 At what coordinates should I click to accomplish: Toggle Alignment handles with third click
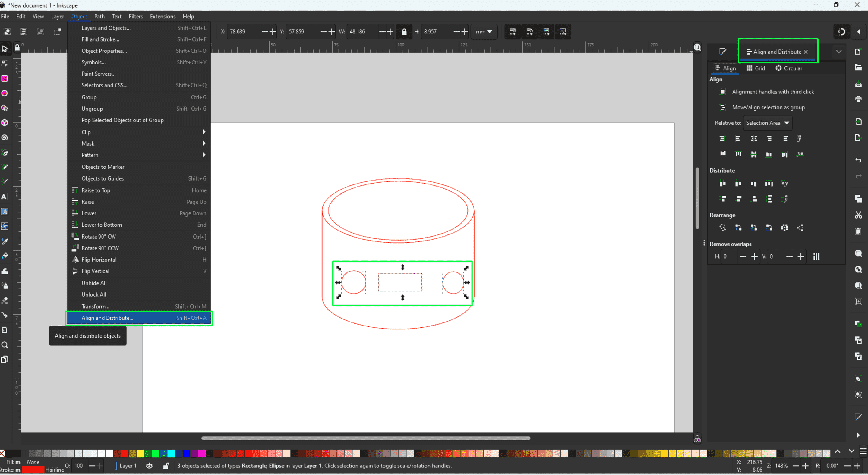(722, 91)
